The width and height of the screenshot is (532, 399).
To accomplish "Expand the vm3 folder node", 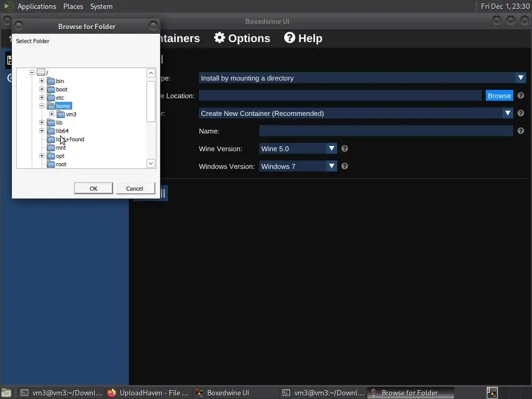I will [x=51, y=114].
